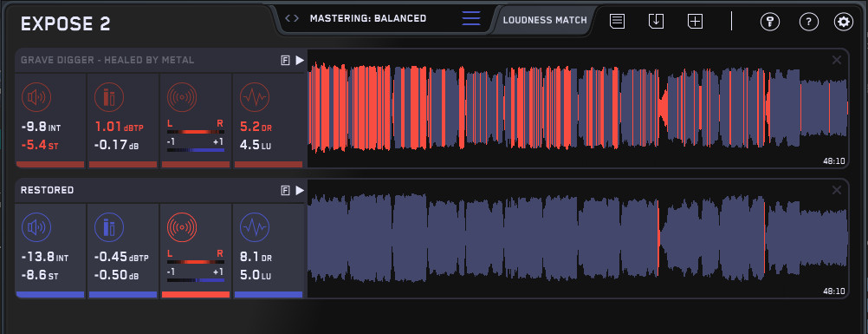Click the RESTORED waveform display
The height and width of the screenshot is (334, 868).
tap(578, 239)
